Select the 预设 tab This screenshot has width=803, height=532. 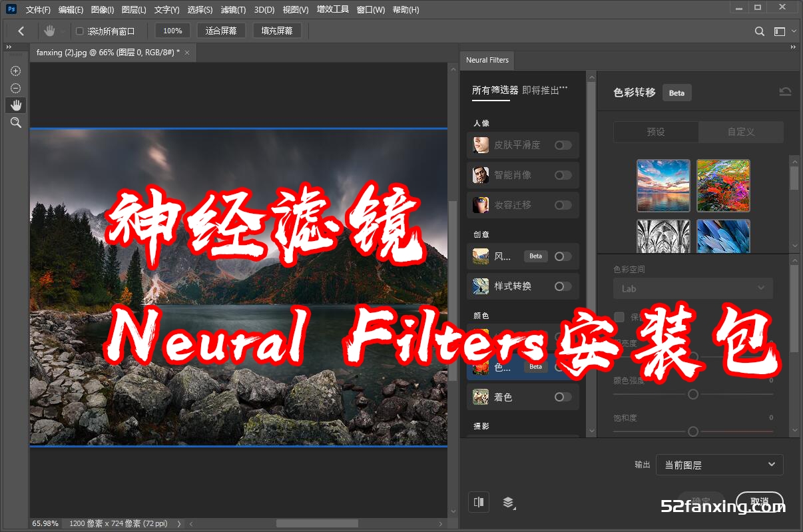click(x=656, y=132)
